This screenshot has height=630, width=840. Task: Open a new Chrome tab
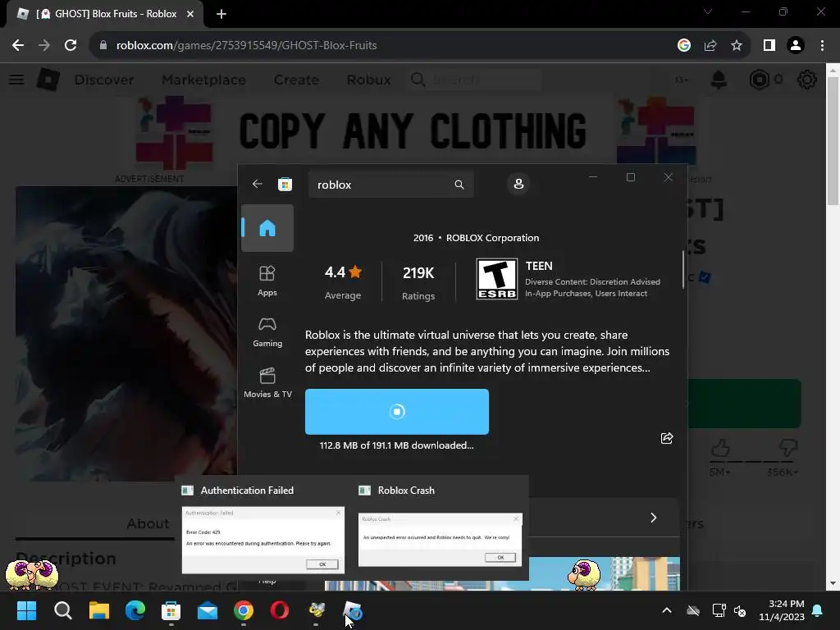[x=221, y=14]
